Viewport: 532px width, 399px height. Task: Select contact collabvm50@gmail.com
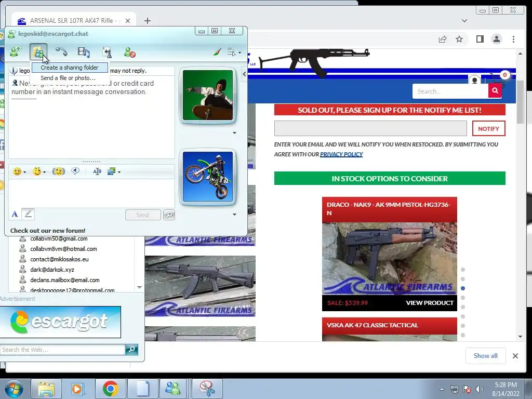pyautogui.click(x=59, y=238)
